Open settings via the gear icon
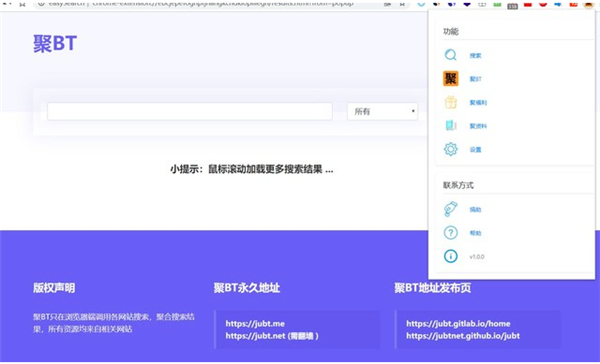This screenshot has height=364, width=600. point(450,149)
